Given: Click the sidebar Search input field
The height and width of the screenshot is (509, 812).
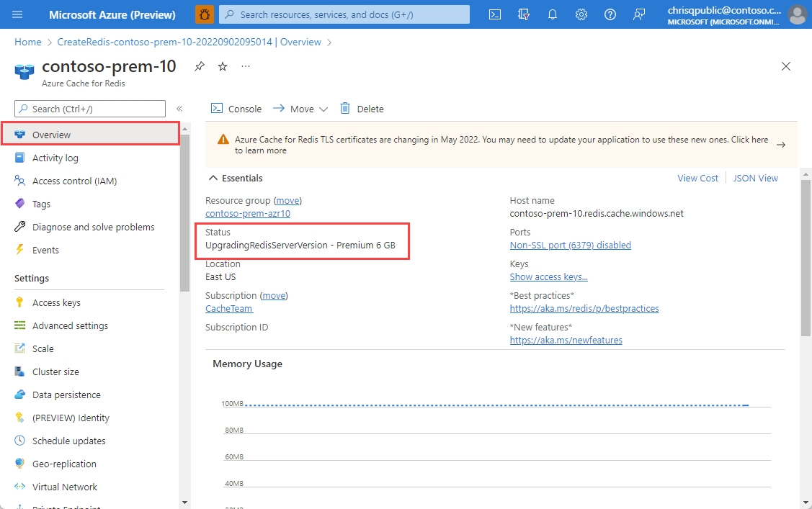Looking at the screenshot, I should coord(90,109).
